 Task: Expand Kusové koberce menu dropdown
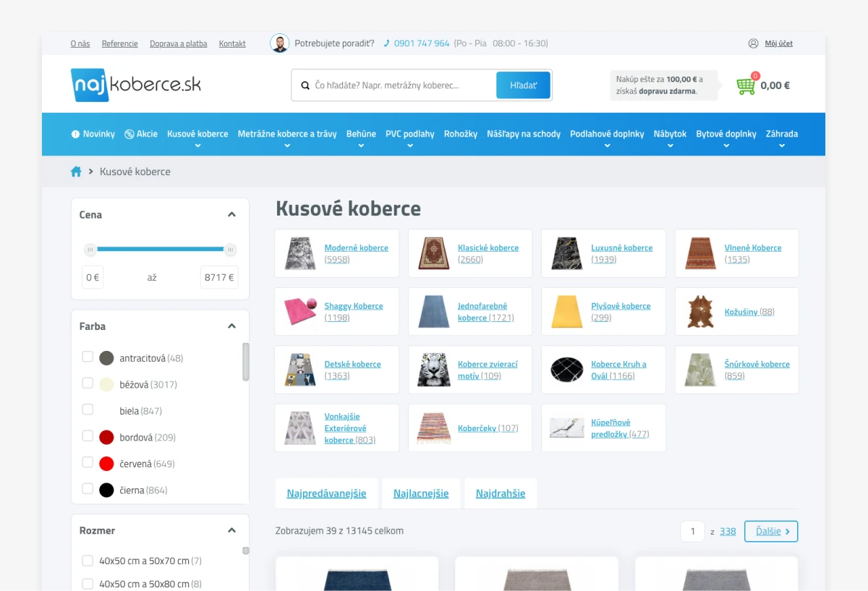coord(197,145)
